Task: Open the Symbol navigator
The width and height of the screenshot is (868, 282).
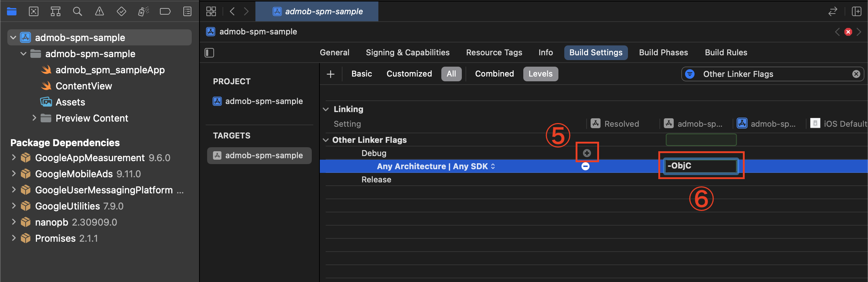Action: tap(56, 12)
